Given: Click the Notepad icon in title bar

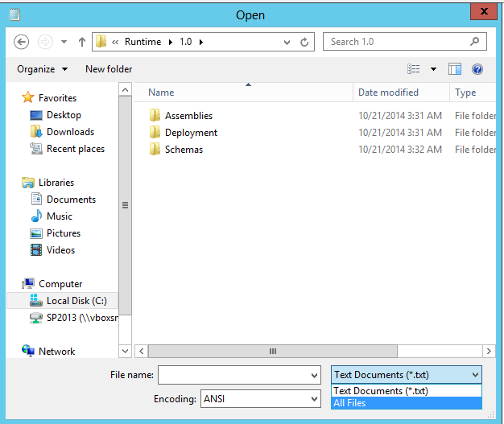Looking at the screenshot, I should coord(14,14).
